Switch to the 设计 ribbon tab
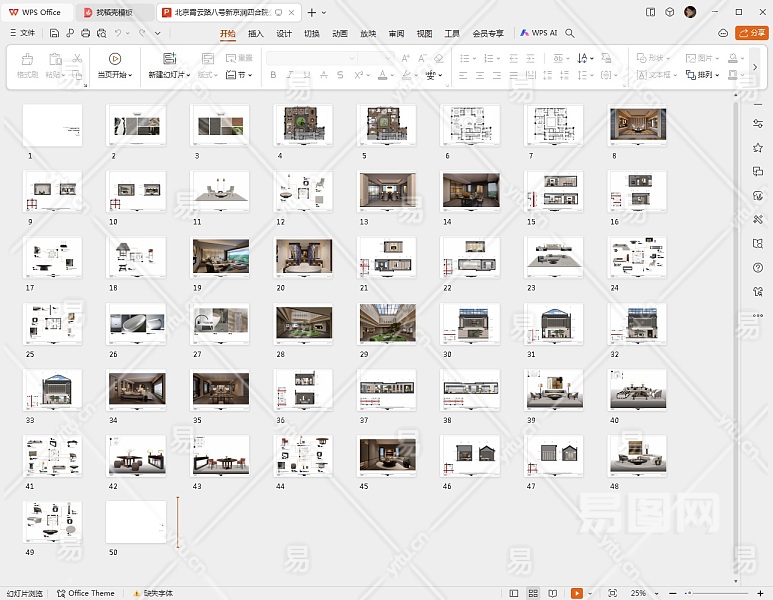 tap(284, 33)
